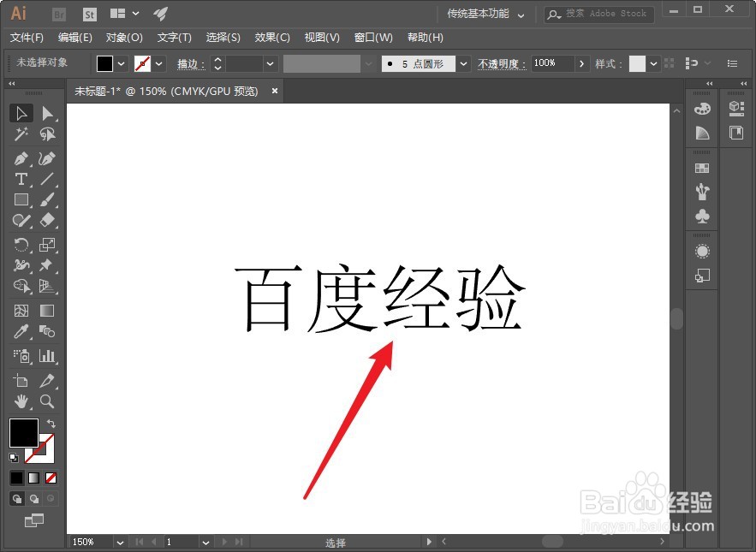
Task: Select the Curvature tool
Action: click(47, 158)
